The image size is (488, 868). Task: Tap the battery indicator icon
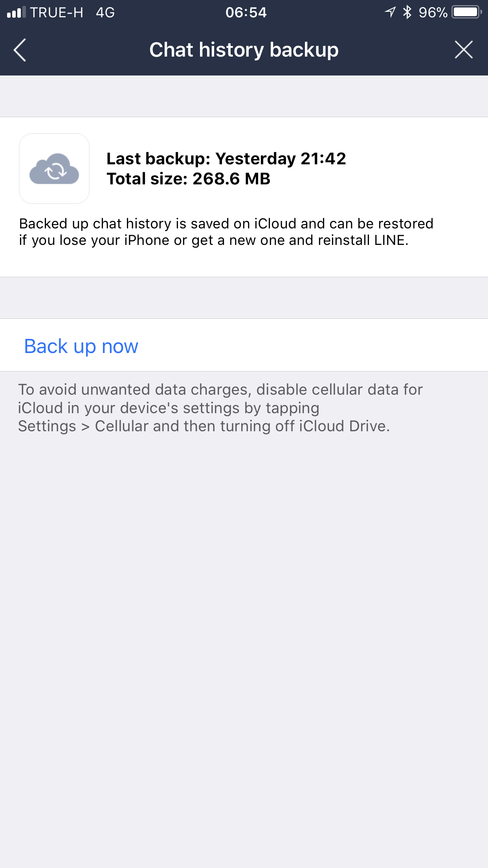click(x=466, y=12)
